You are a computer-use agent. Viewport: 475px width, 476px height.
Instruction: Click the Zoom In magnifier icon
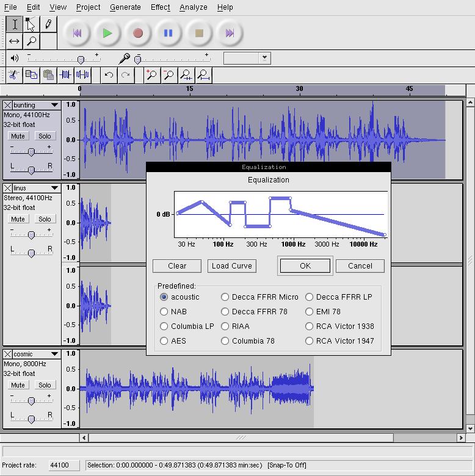point(151,75)
